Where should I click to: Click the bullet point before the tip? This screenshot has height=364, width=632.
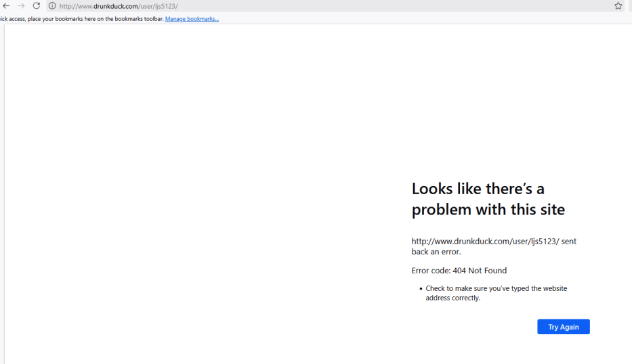point(421,289)
